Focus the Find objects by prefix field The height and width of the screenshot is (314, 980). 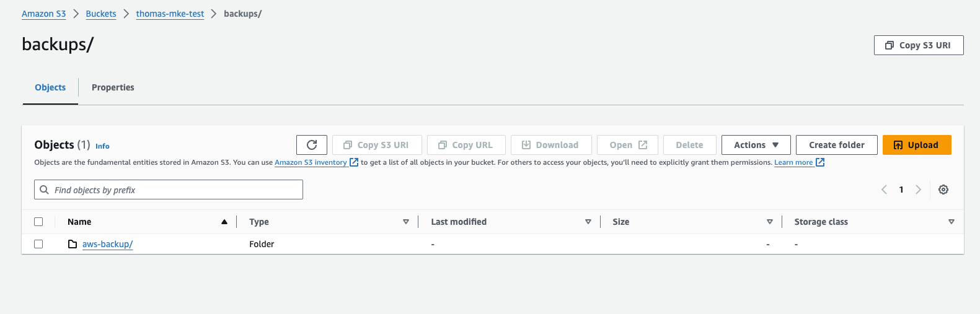(169, 190)
